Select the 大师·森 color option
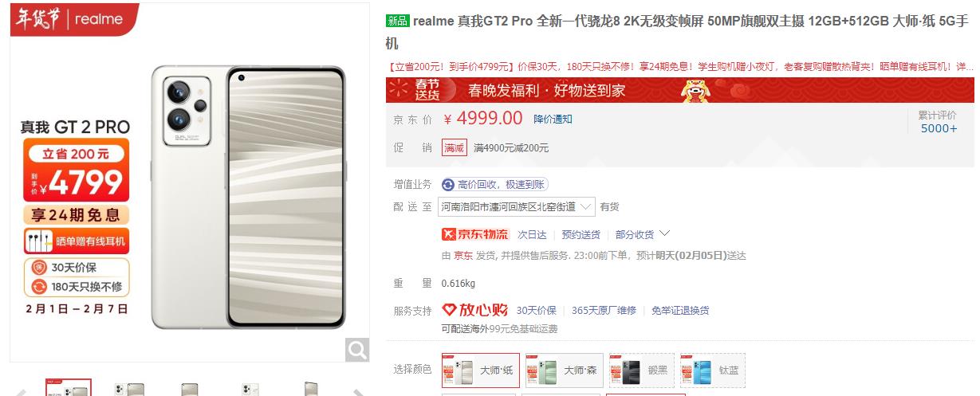This screenshot has height=396, width=980. tap(563, 371)
